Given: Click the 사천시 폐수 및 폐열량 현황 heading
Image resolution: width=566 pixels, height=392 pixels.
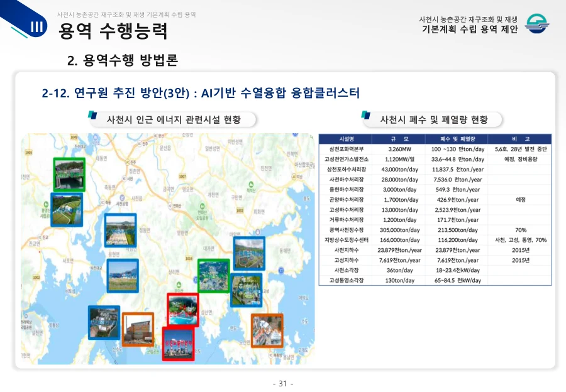Looking at the screenshot, I should click(x=433, y=120).
